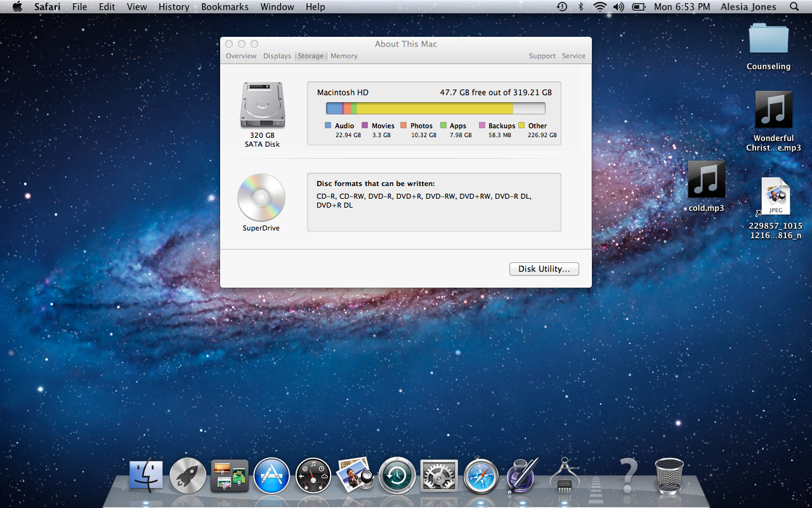This screenshot has width=812, height=508.
Task: Click the 'Macintosh HD' volume name
Action: 343,92
